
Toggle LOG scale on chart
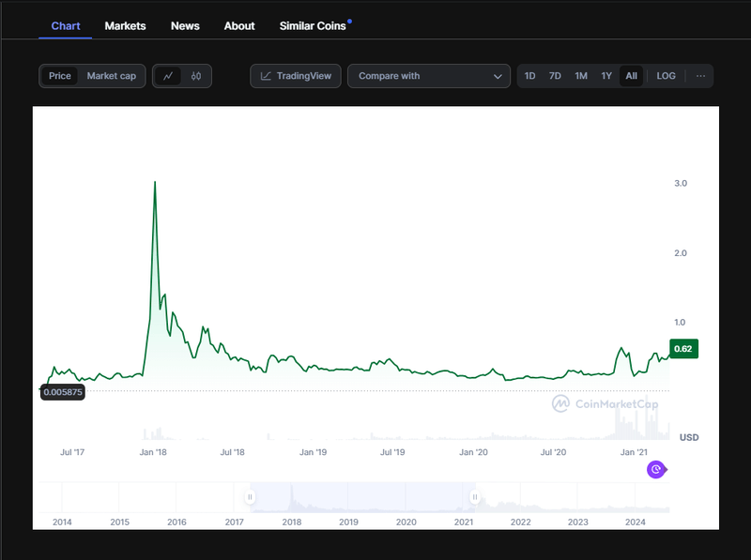(x=666, y=76)
